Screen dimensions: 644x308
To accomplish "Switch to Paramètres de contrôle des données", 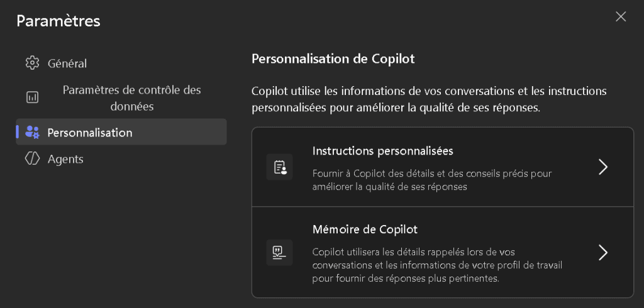I will (131, 98).
